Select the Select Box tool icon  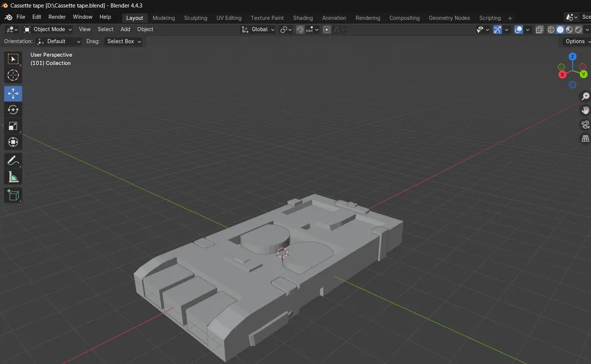13,59
